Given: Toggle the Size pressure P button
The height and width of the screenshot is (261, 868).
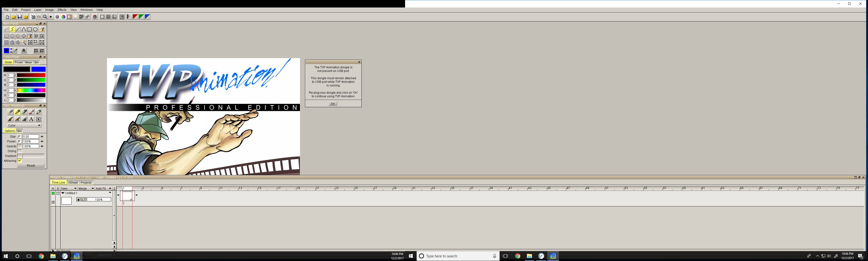Looking at the screenshot, I should click(x=20, y=137).
